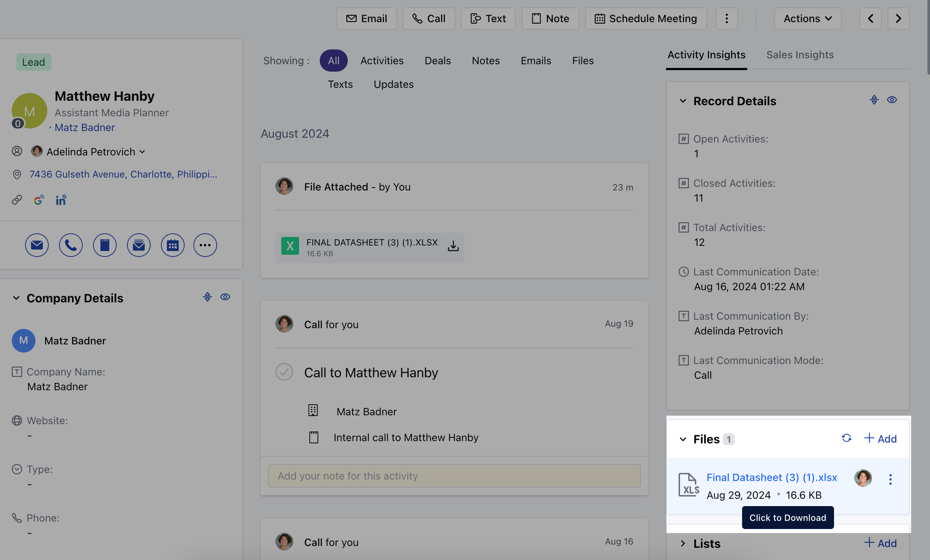Click the round stacked-mail icon
The width and height of the screenshot is (930, 560).
point(138,245)
